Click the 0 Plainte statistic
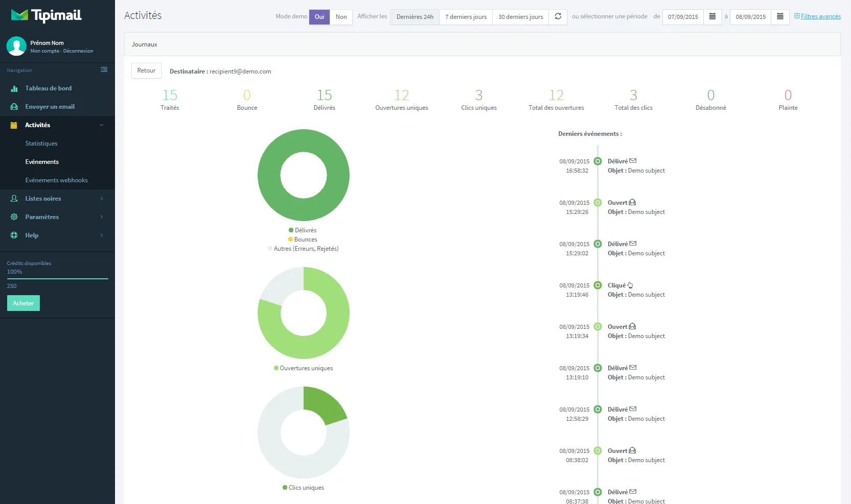851x504 pixels. coord(788,100)
